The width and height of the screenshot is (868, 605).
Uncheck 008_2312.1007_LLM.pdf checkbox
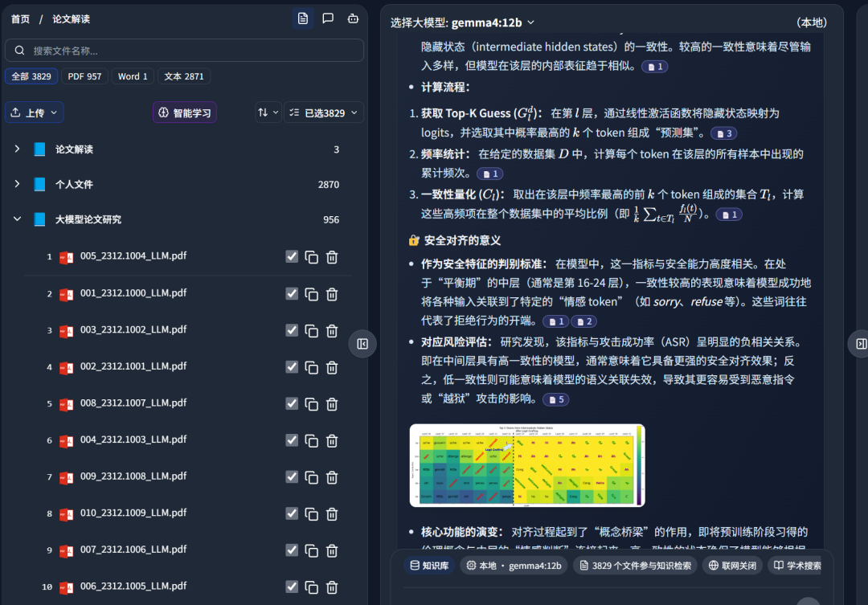point(292,403)
